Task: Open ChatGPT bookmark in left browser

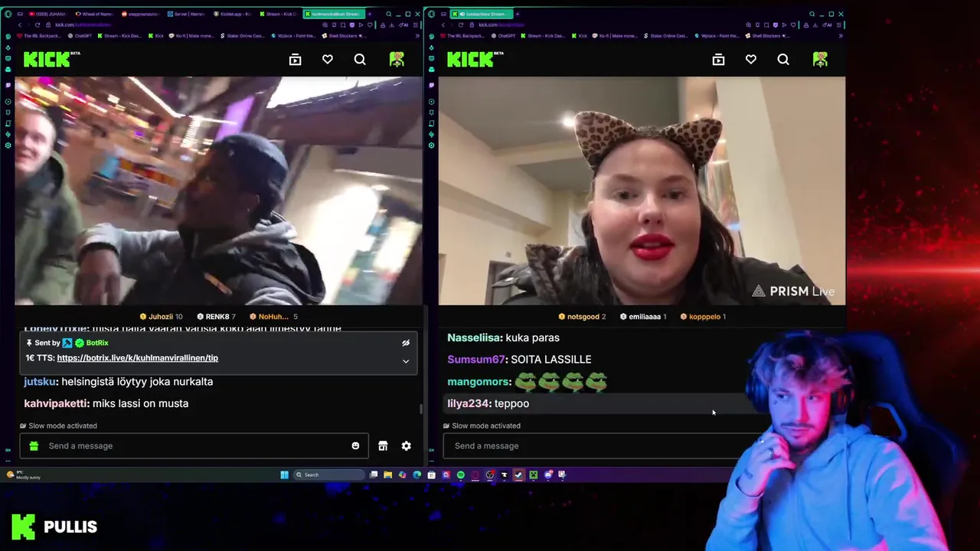Action: 80,36
